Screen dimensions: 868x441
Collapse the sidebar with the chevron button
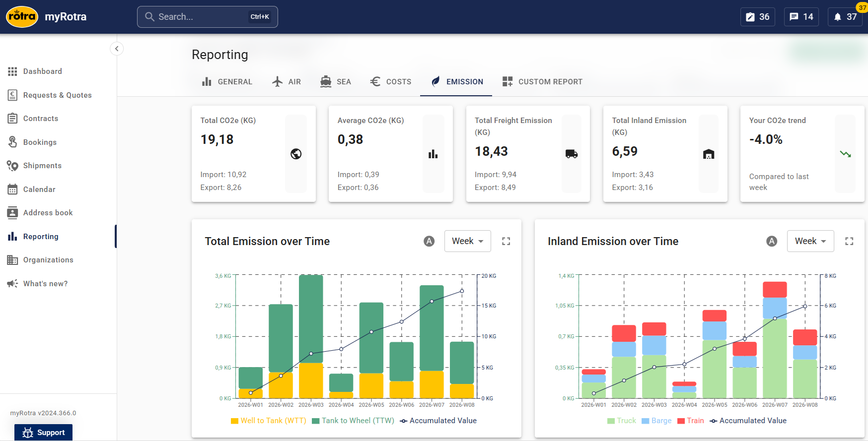pos(117,49)
